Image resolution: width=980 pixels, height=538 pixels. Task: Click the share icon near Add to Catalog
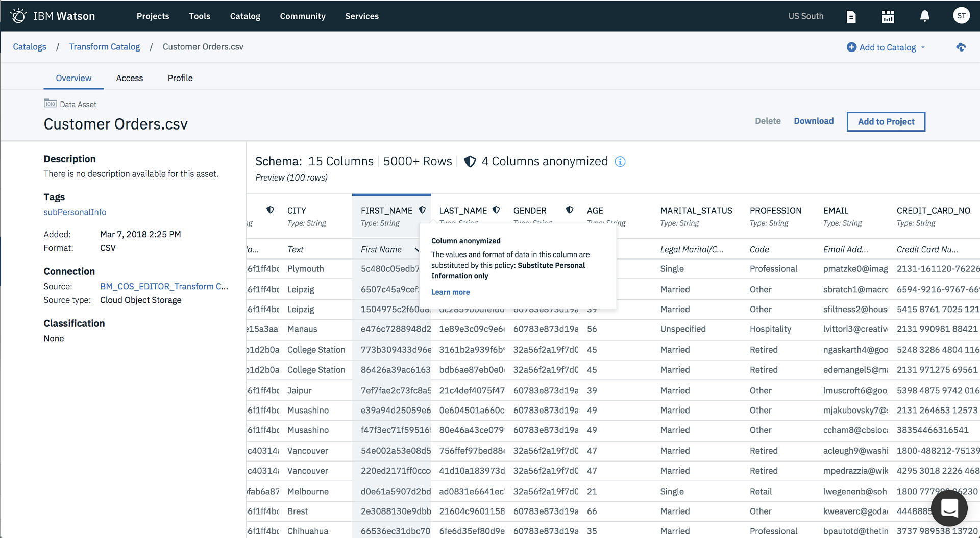[961, 47]
